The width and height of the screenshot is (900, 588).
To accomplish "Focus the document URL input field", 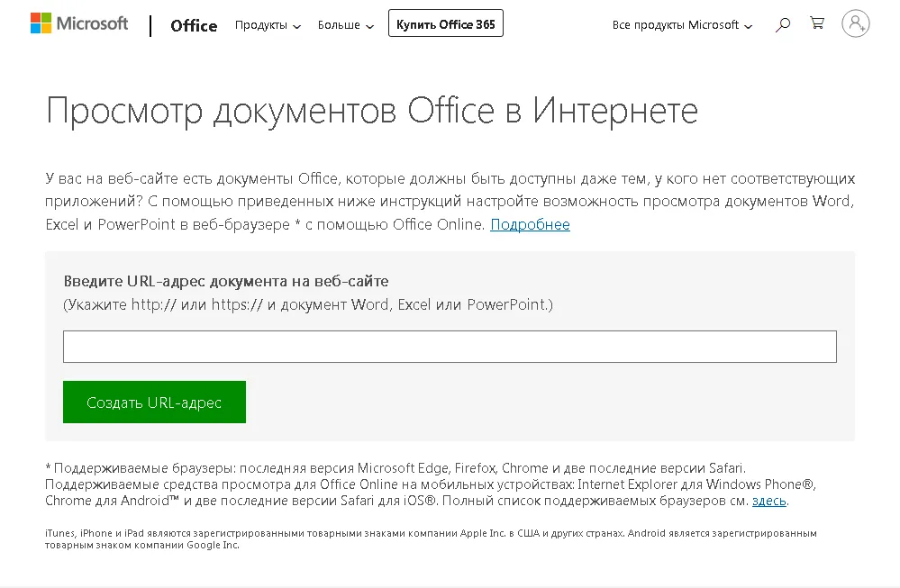I will 450,347.
